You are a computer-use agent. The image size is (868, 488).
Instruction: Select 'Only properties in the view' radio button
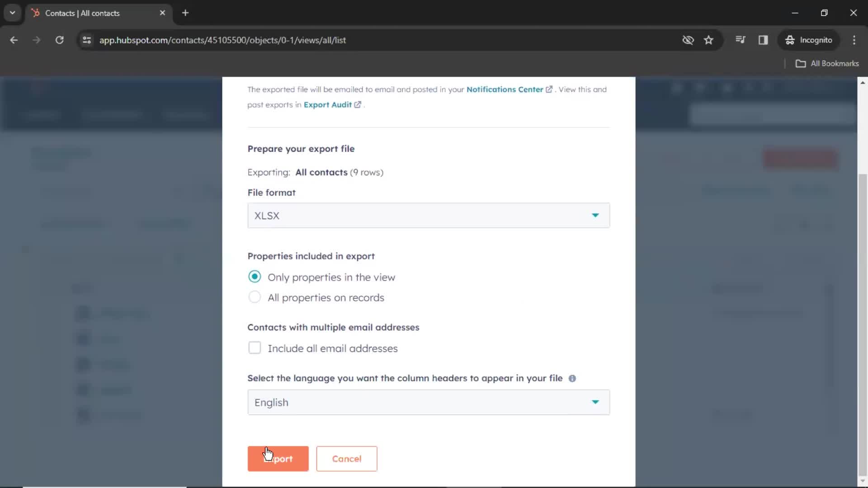pos(255,277)
